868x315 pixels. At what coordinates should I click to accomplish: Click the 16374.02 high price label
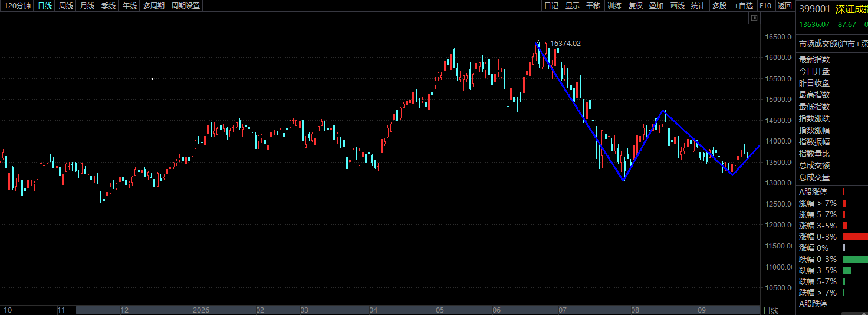(x=565, y=44)
